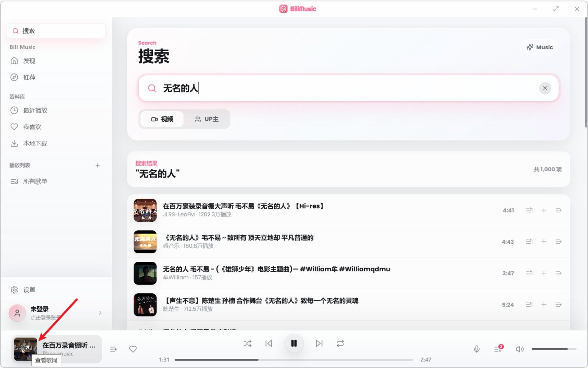
Task: Add the 牟William result to a playlist
Action: [x=544, y=273]
